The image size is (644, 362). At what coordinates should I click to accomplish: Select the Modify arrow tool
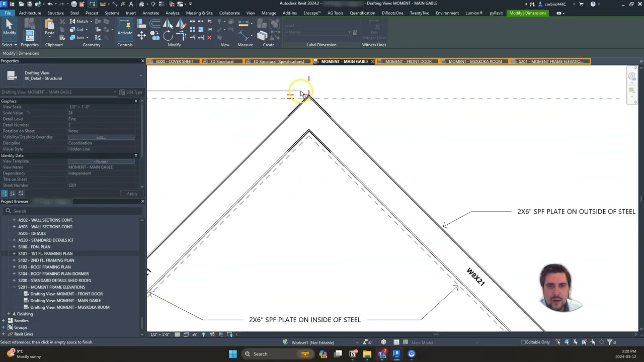tap(9, 27)
